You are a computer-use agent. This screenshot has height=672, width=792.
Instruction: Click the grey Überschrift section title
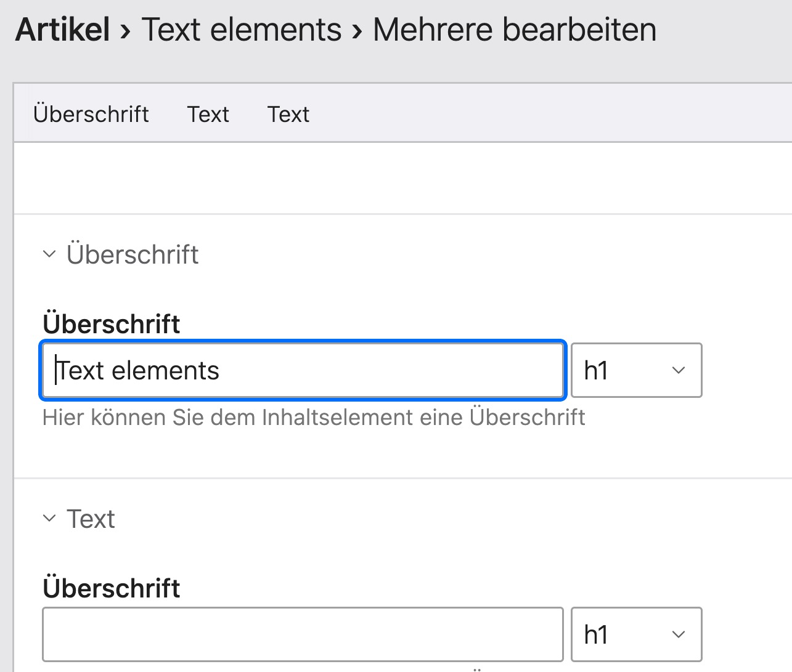(133, 254)
